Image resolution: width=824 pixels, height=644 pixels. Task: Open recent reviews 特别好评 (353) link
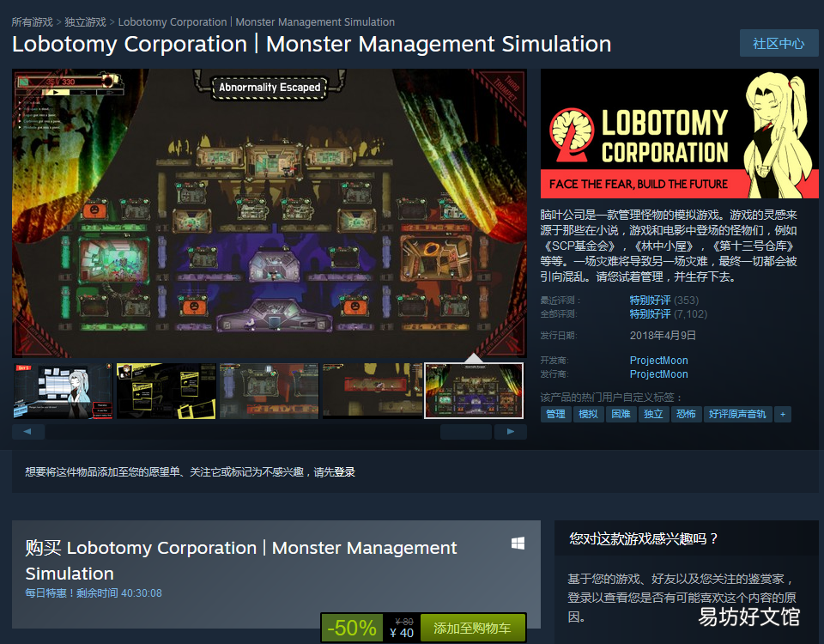pyautogui.click(x=663, y=301)
